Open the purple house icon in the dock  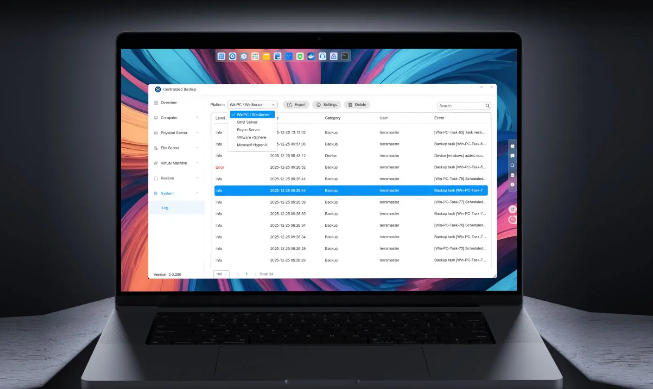click(334, 56)
